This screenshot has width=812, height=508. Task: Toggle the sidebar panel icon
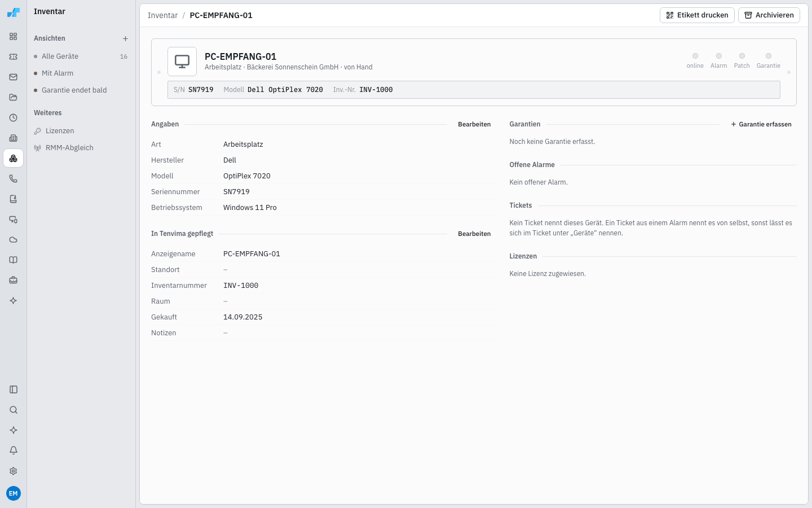pos(14,389)
